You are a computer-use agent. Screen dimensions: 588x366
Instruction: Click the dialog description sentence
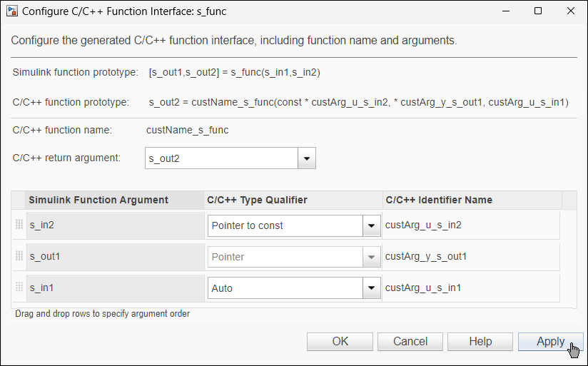[234, 40]
